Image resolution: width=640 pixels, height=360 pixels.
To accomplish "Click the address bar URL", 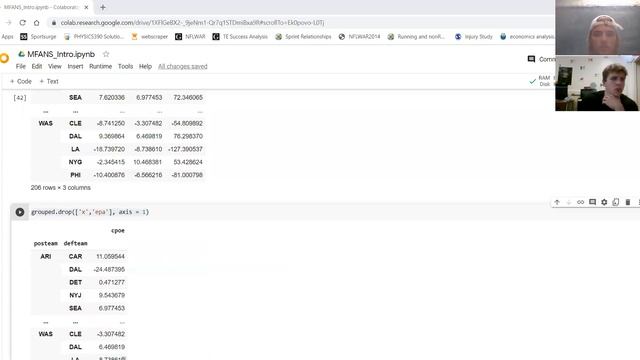I will (192, 23).
